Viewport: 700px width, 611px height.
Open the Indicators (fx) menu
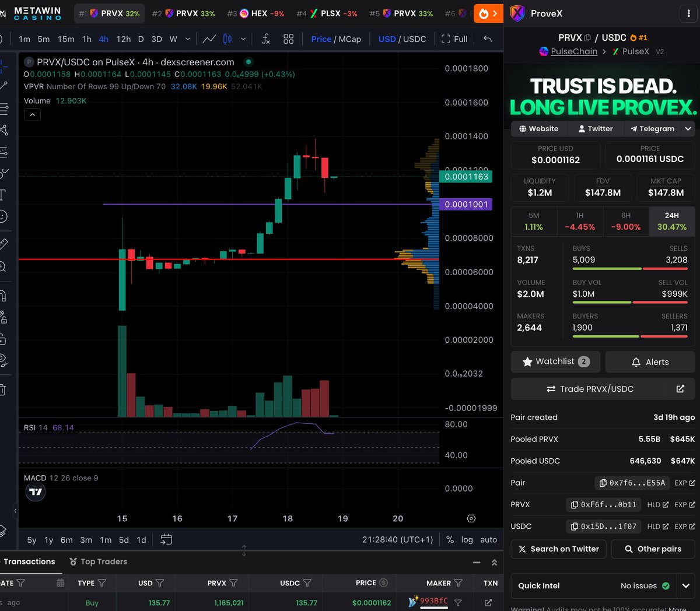point(265,39)
